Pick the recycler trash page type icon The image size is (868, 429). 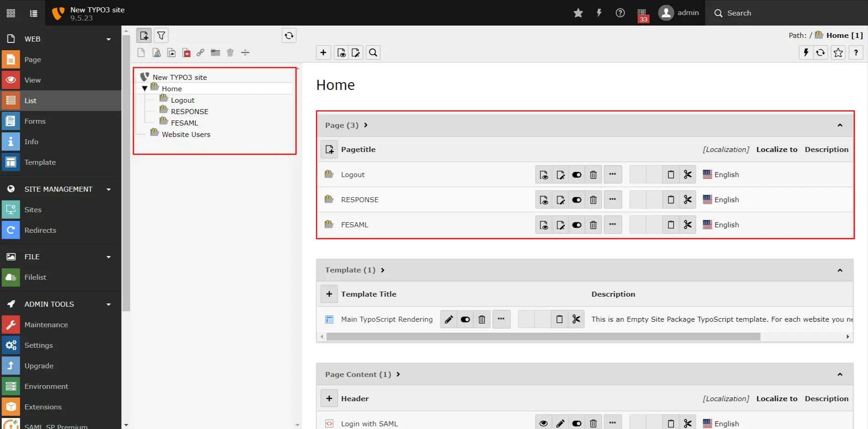pyautogui.click(x=230, y=53)
